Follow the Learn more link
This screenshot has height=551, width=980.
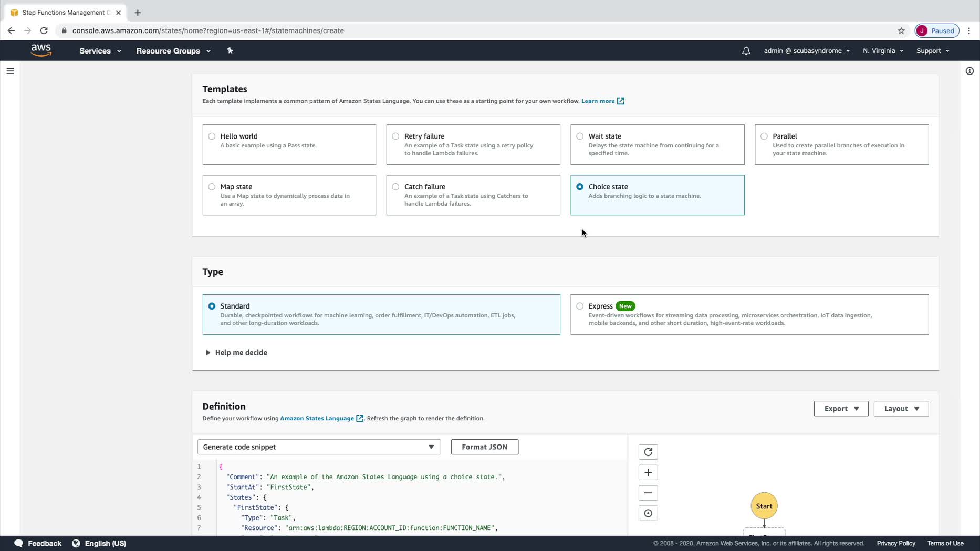coord(598,101)
